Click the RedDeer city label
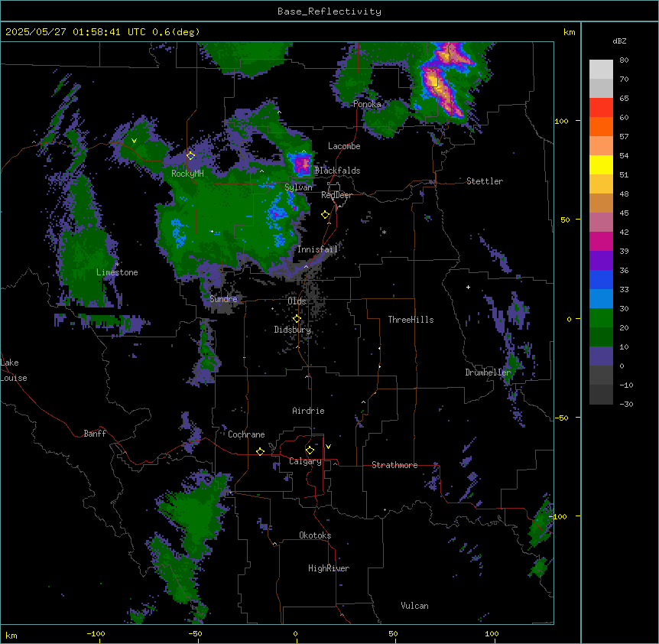659x644 pixels. pos(336,195)
